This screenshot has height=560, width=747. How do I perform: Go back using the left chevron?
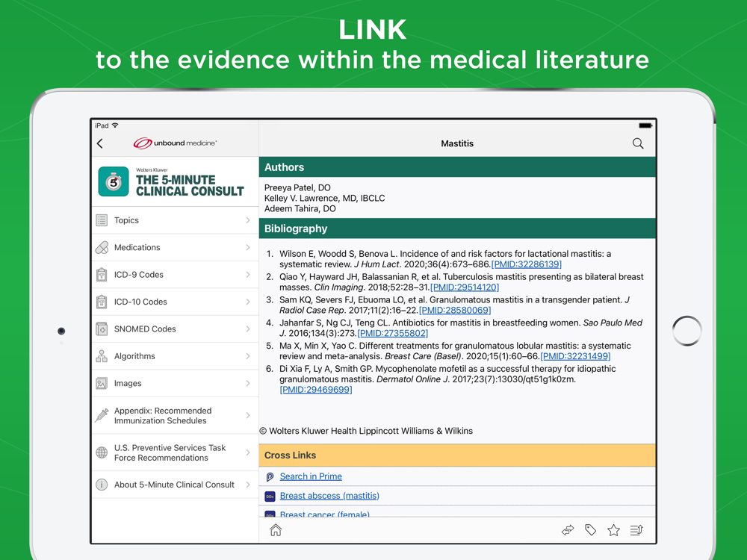pos(100,143)
